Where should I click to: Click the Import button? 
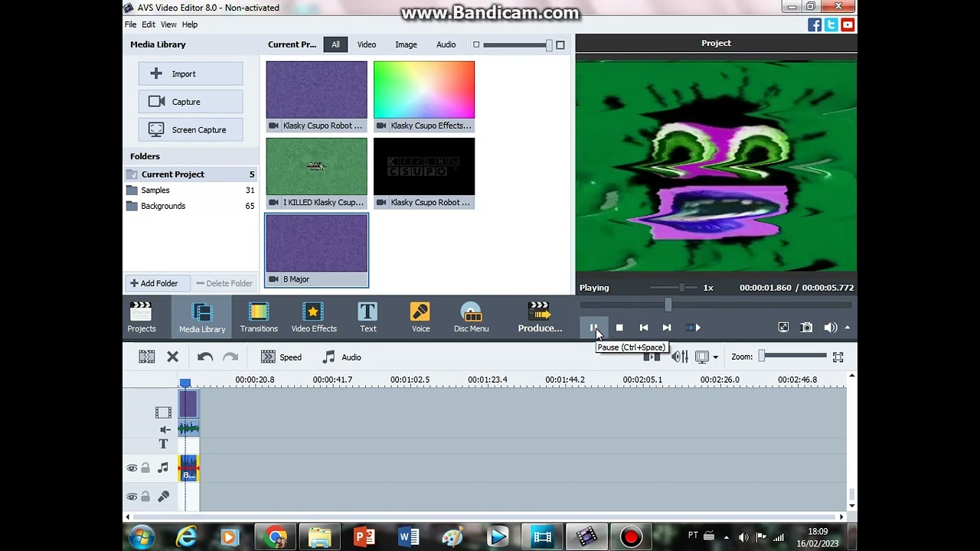click(191, 73)
